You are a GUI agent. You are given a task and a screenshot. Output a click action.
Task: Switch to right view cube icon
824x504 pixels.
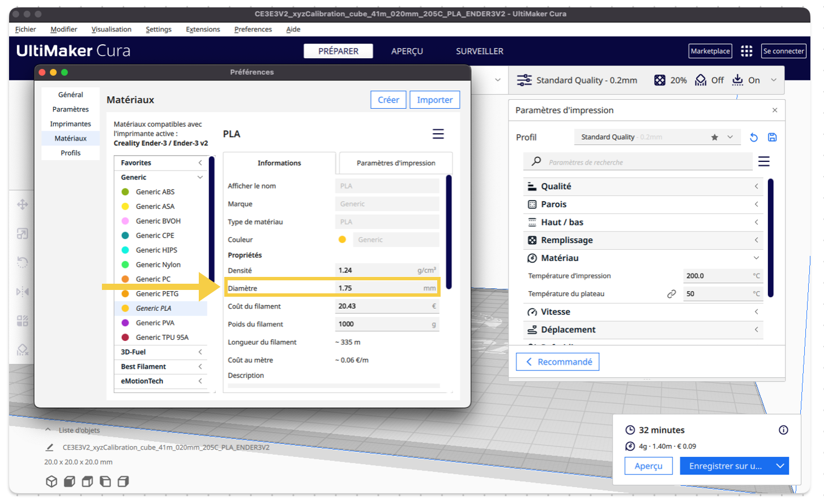(123, 481)
